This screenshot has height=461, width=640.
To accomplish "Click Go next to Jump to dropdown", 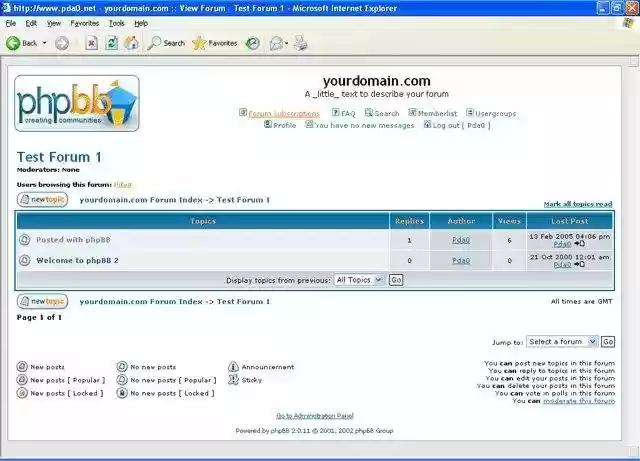I will (608, 342).
